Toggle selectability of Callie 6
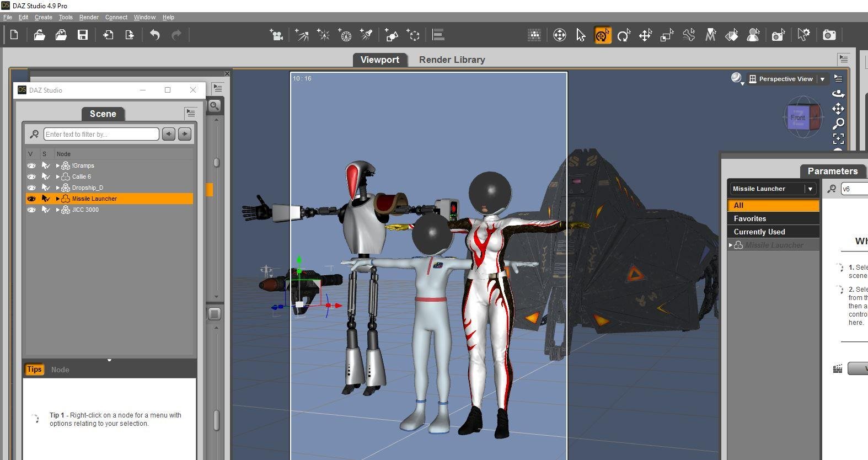868x460 pixels. 46,176
